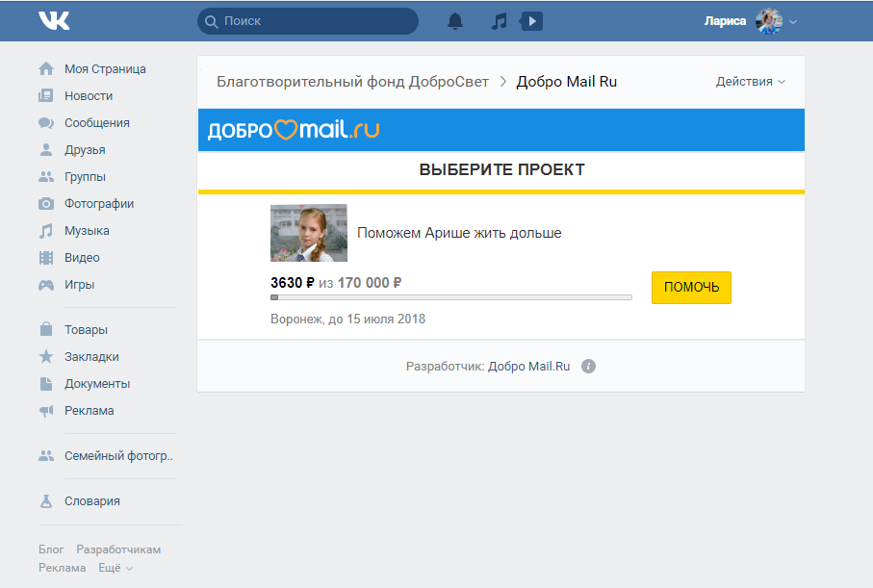Image resolution: width=873 pixels, height=588 pixels.
Task: Open Блог footer link
Action: pyautogui.click(x=51, y=550)
